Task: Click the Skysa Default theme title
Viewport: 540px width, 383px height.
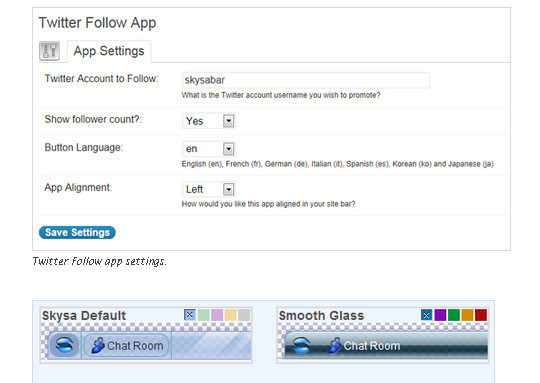Action: [84, 316]
